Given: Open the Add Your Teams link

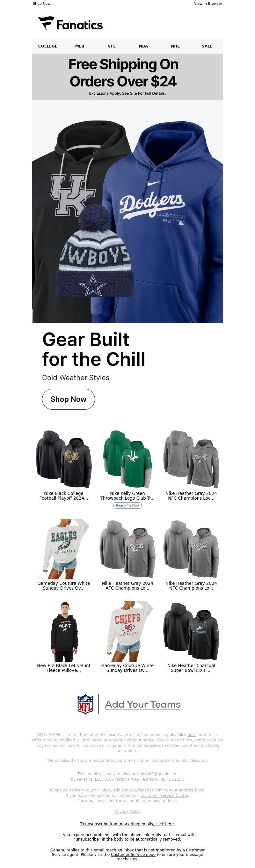Looking at the screenshot, I should coord(142,705).
